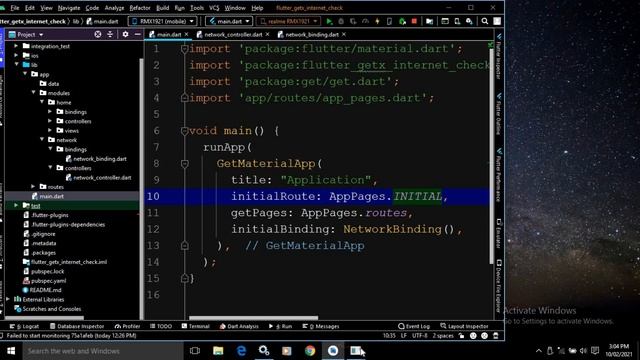Run the app with green Run button
640x360 pixels.
(x=329, y=21)
